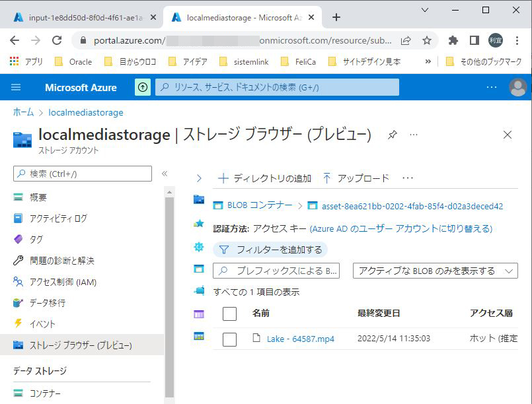Open the Oracle bookmark folder
Screen dimensions: 532x404
73,61
